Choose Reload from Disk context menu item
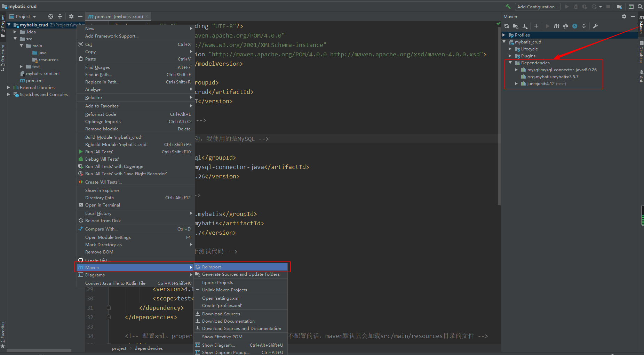The image size is (644, 355). [135, 220]
